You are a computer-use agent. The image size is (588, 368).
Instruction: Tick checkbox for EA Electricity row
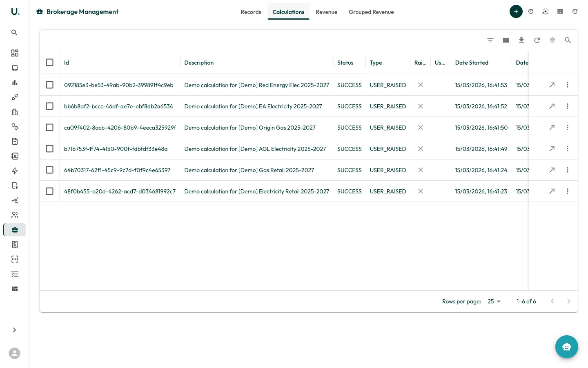50,106
